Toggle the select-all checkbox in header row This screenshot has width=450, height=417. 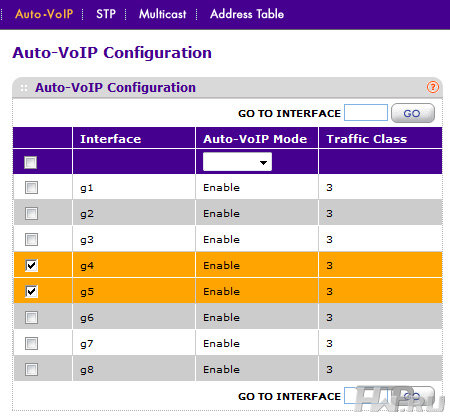click(31, 163)
